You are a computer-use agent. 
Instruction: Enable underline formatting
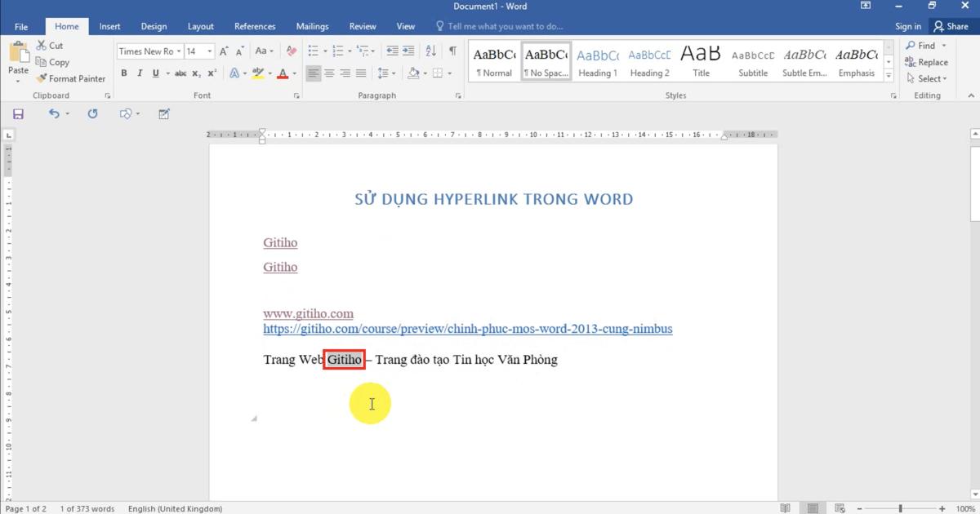pyautogui.click(x=155, y=73)
